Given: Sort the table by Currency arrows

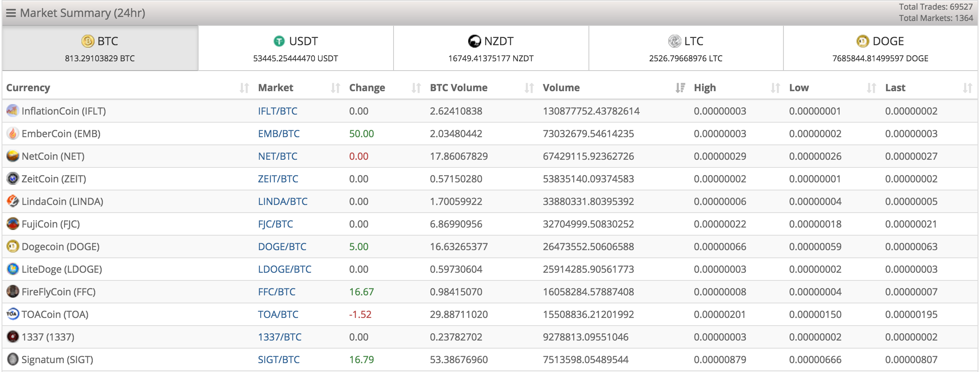Looking at the screenshot, I should [x=244, y=88].
